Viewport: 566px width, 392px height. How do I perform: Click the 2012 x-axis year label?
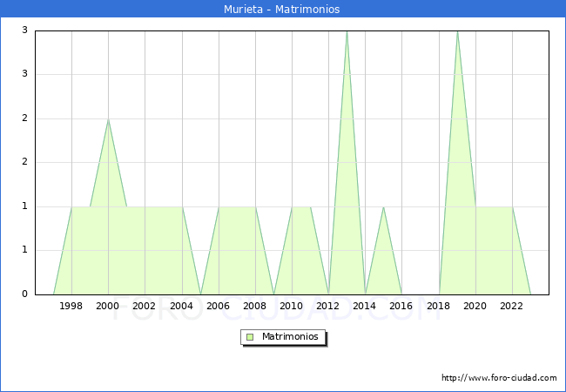(328, 306)
